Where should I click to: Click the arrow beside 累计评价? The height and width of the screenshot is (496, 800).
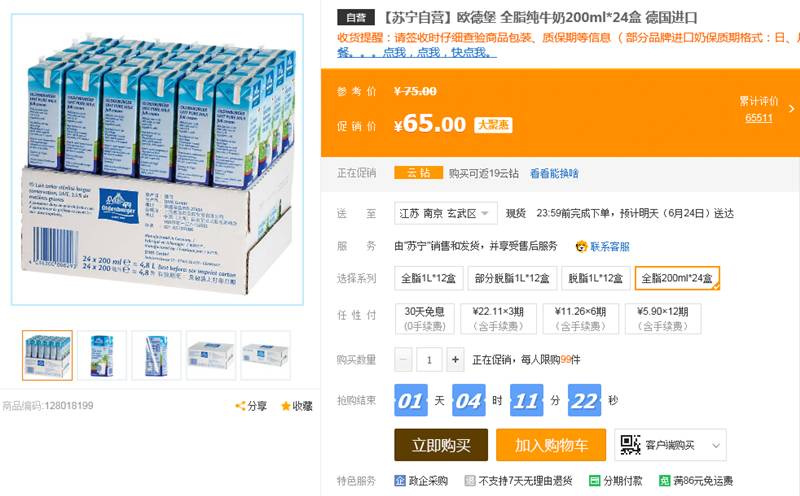click(x=791, y=109)
